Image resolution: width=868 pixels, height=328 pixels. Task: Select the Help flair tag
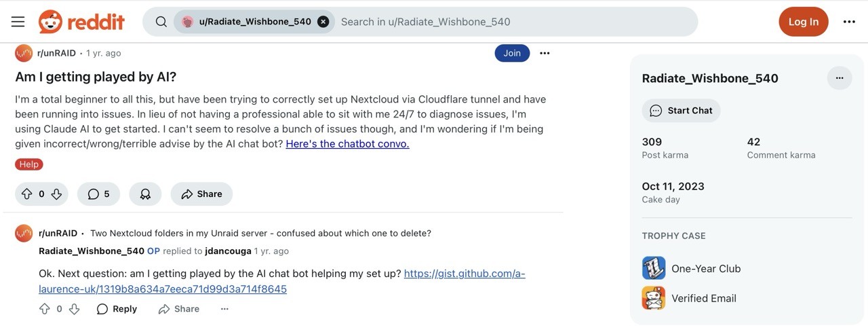[29, 164]
